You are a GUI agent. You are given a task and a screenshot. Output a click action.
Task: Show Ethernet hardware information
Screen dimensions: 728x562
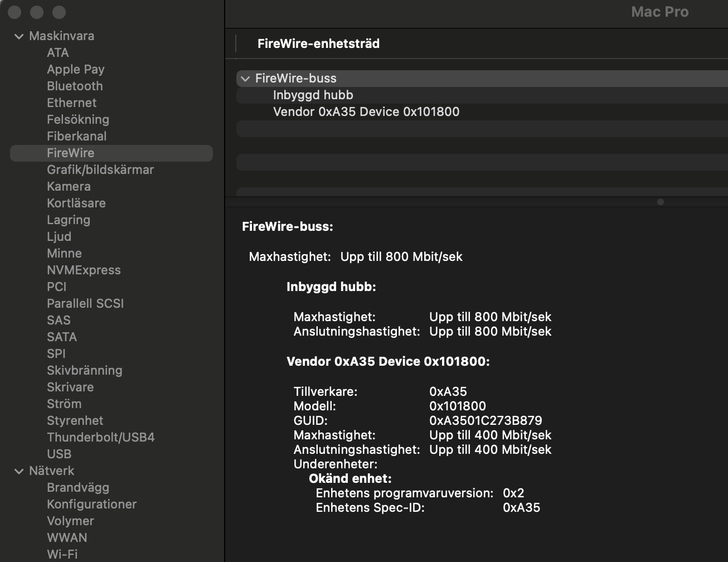71,103
